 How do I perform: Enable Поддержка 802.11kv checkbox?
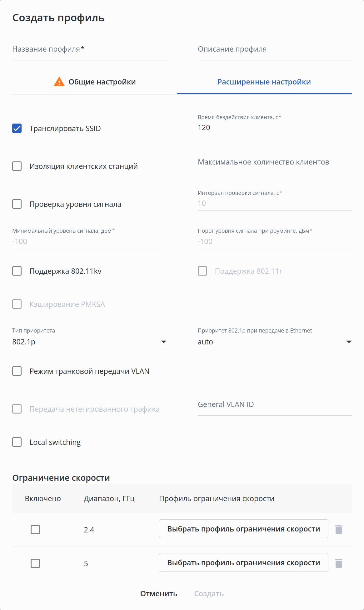tap(17, 271)
